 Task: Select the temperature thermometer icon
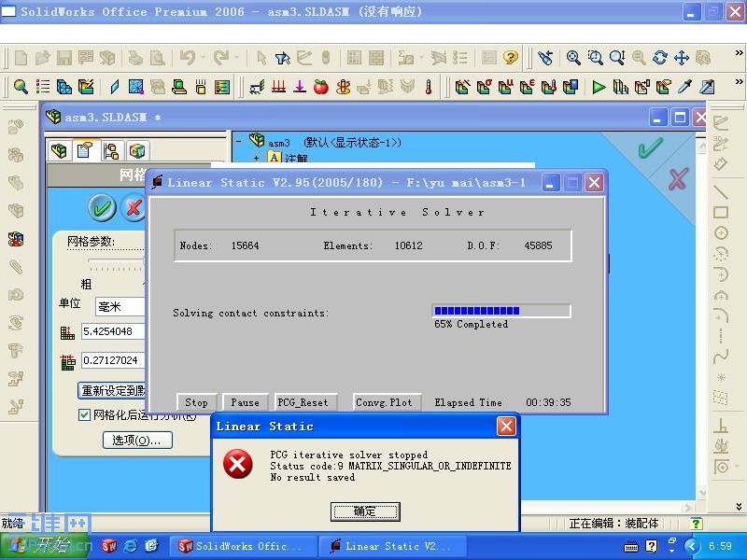pyautogui.click(x=429, y=87)
